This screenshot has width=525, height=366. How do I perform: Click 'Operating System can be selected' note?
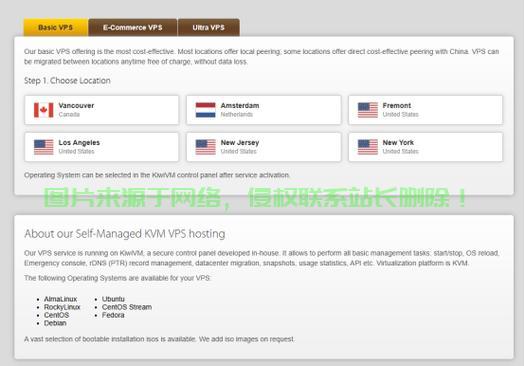pyautogui.click(x=157, y=175)
